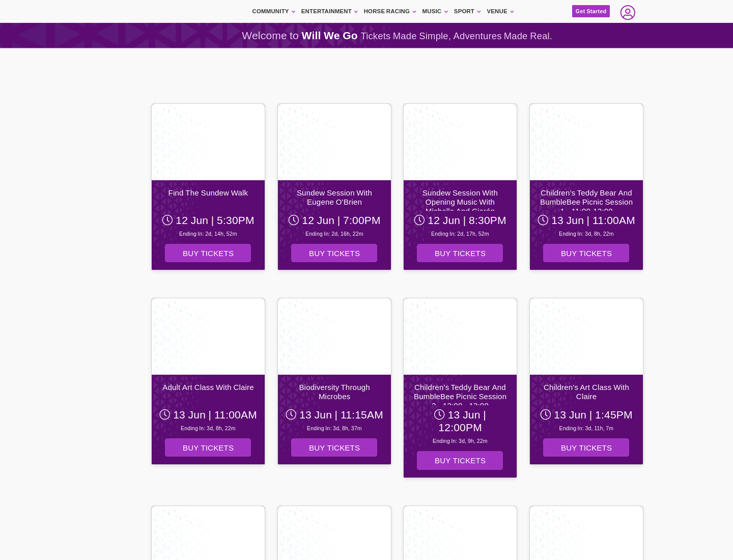This screenshot has height=560, width=733.
Task: Select 'Biodiversity Through Microbes' title
Action: pyautogui.click(x=334, y=392)
